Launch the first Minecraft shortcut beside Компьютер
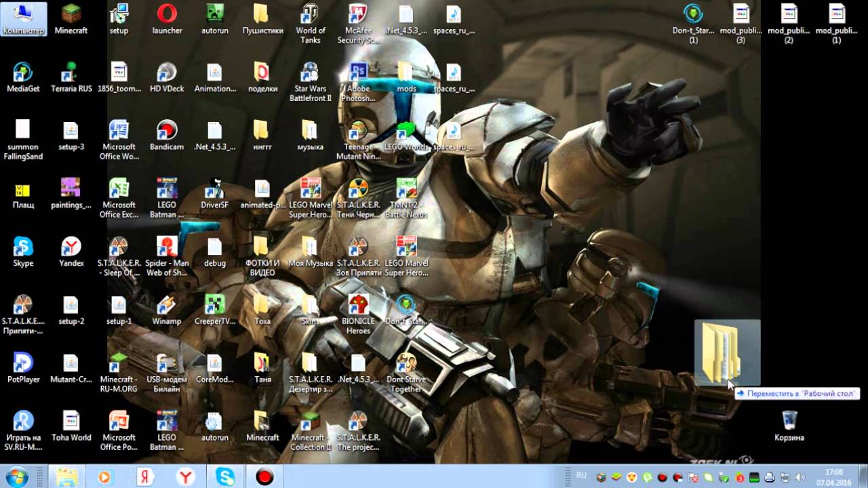868x488 pixels. 71,20
